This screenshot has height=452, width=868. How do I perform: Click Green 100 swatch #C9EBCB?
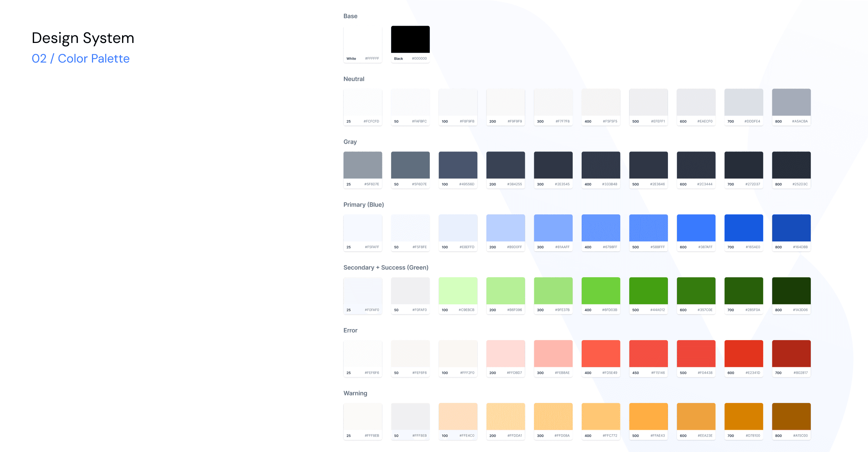[458, 291]
